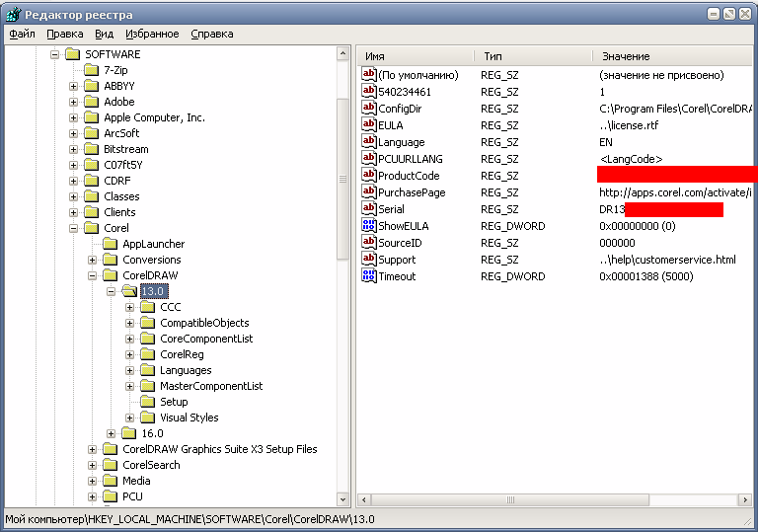Click tree scrollbar down arrow
The image size is (758, 532).
coord(342,499)
